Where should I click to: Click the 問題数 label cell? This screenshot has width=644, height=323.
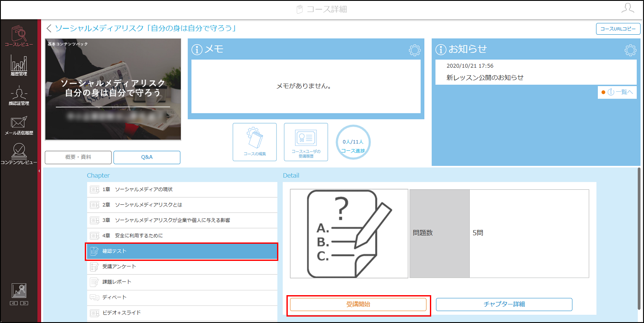tap(440, 233)
